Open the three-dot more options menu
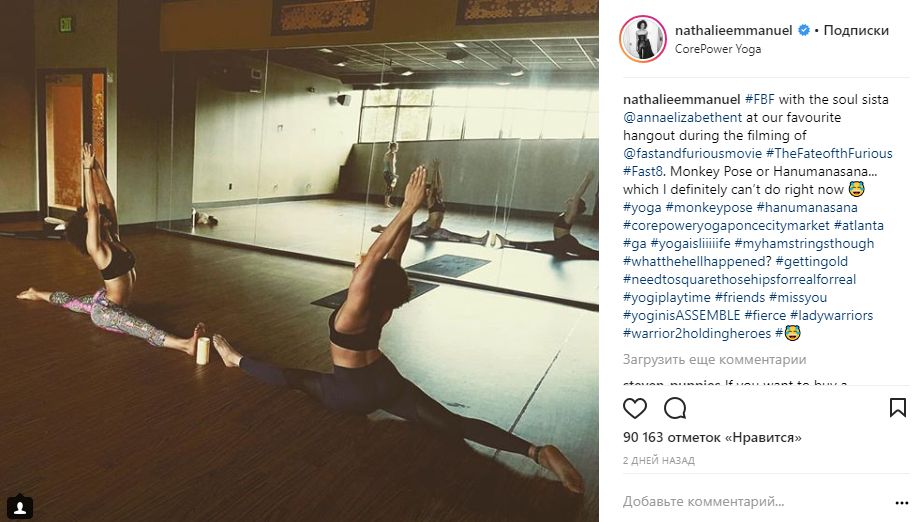 pyautogui.click(x=901, y=502)
